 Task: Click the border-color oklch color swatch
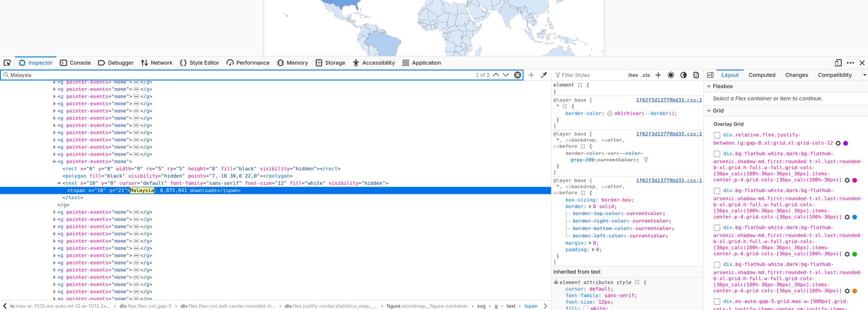pos(610,113)
